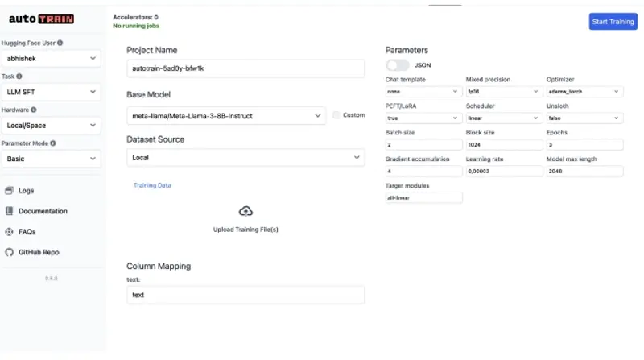
Task: Open the Documentation sidebar link
Action: coord(43,211)
